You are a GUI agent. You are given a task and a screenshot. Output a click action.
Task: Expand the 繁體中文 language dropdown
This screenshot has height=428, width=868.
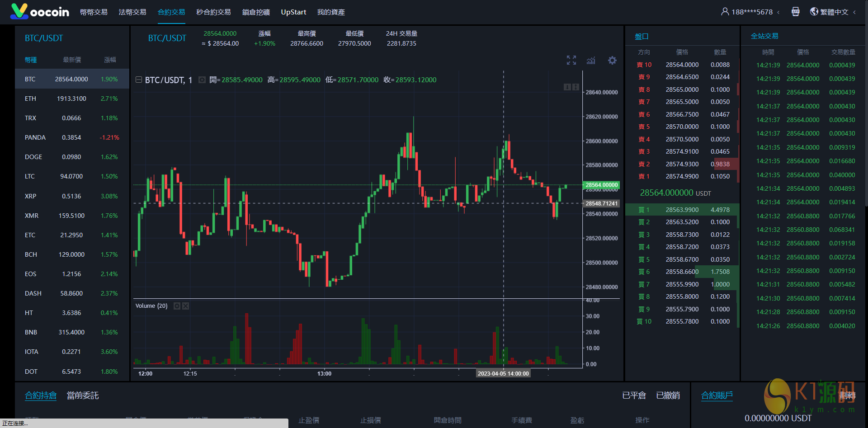click(x=854, y=12)
